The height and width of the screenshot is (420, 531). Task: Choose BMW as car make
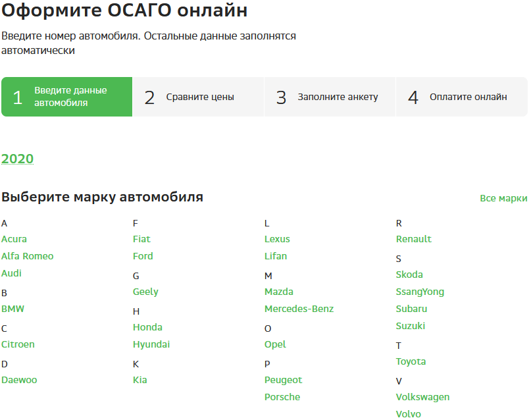(13, 308)
